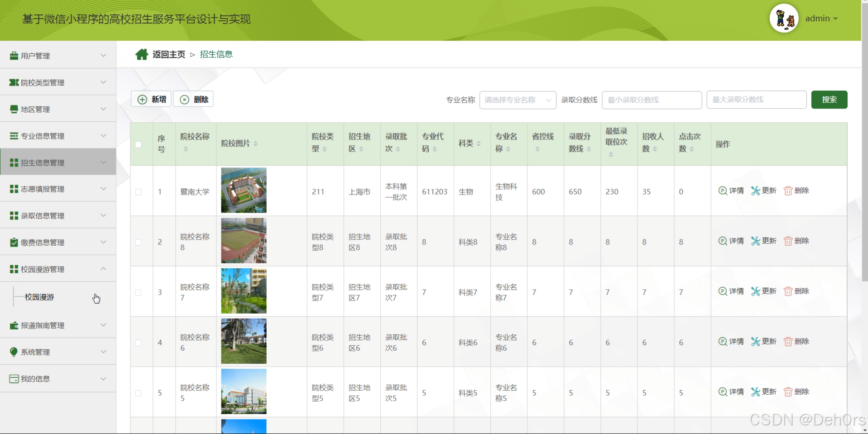Viewport: 868px width, 434px height.
Task: Open 详情 for 院校名称6 row
Action: [731, 341]
